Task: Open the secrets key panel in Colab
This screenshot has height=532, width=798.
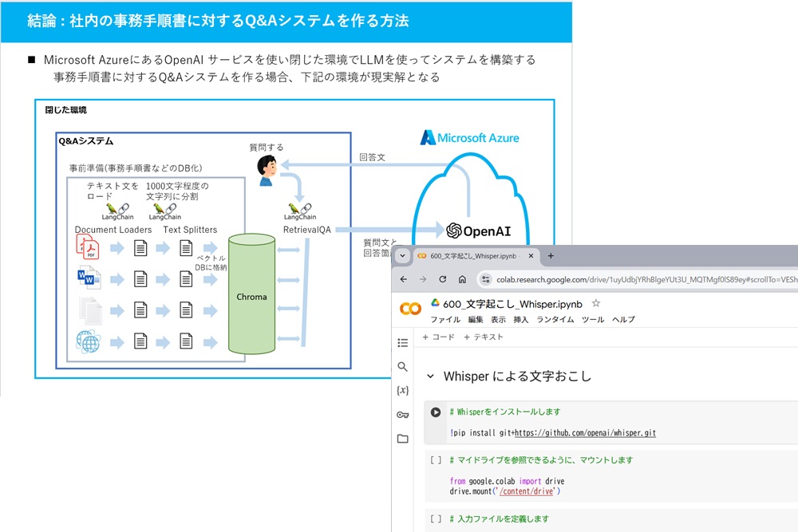Action: pos(402,415)
